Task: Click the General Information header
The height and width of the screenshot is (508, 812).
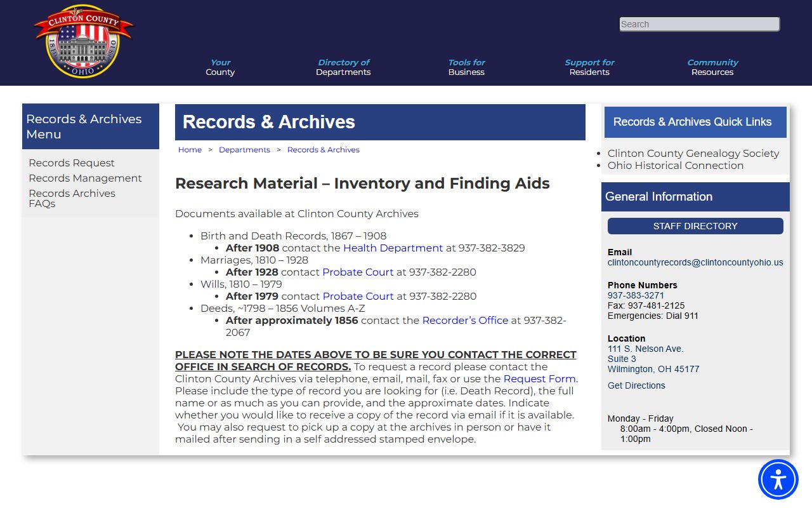Action: click(x=695, y=197)
